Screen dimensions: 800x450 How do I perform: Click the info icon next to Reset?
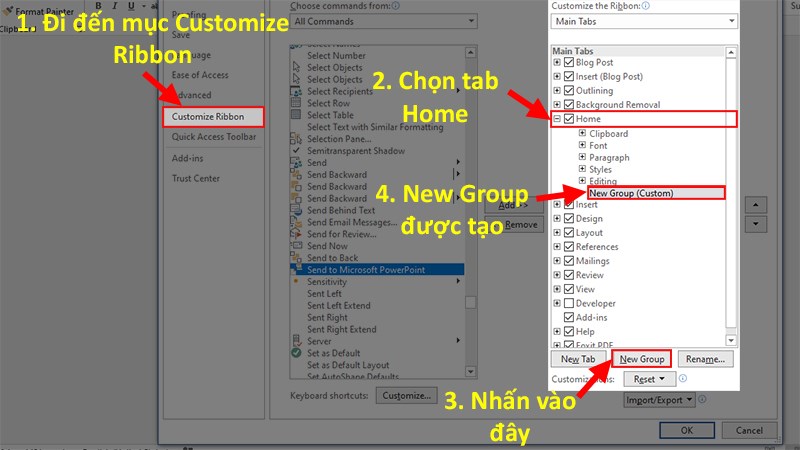coord(683,379)
